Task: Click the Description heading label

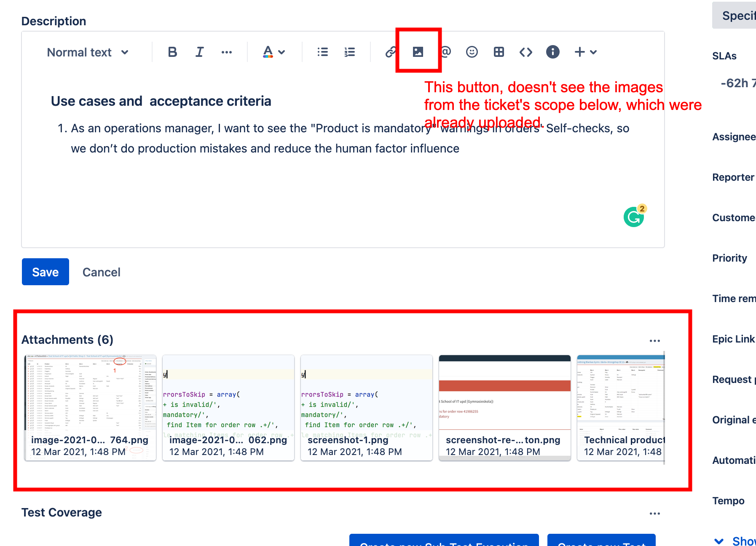Action: [54, 21]
